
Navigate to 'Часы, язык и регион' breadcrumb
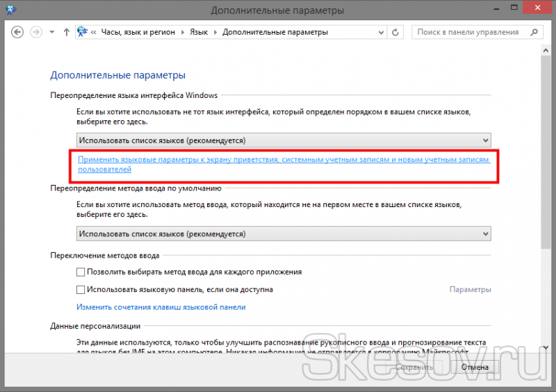138,32
